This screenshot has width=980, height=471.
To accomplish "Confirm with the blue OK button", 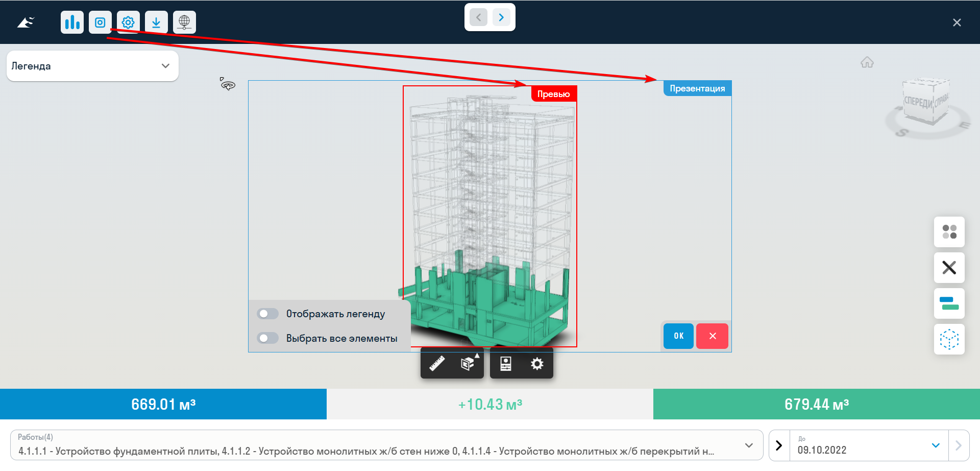I will (678, 336).
